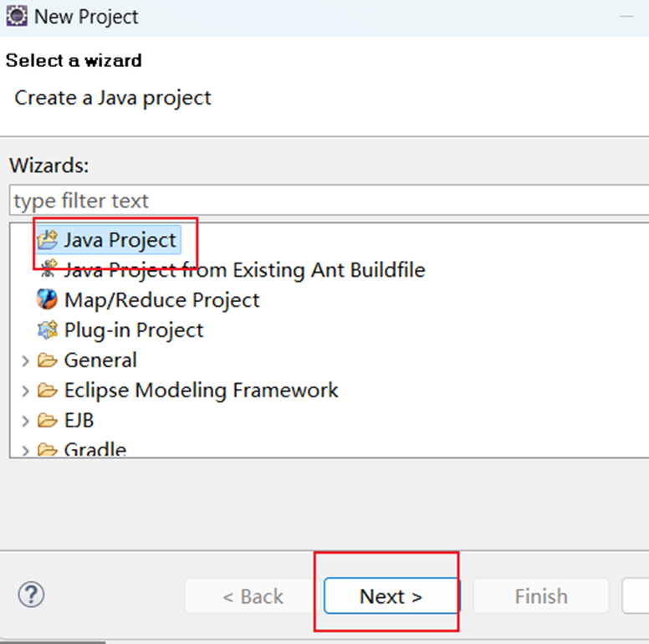Select the Plug-in Project entry
649x644 pixels.
point(134,330)
